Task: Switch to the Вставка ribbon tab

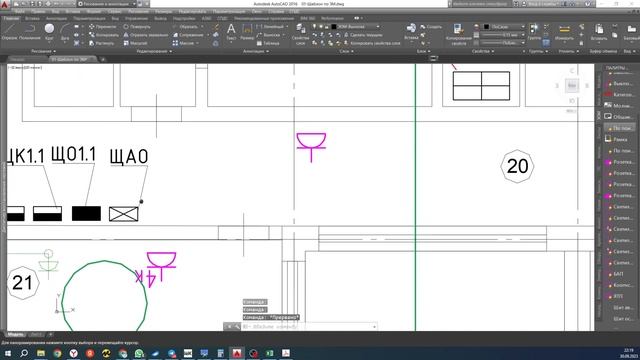Action: (x=32, y=18)
